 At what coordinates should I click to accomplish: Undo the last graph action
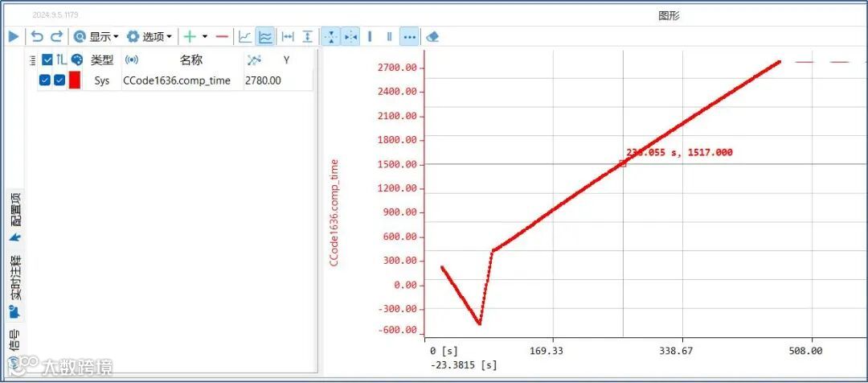click(37, 36)
